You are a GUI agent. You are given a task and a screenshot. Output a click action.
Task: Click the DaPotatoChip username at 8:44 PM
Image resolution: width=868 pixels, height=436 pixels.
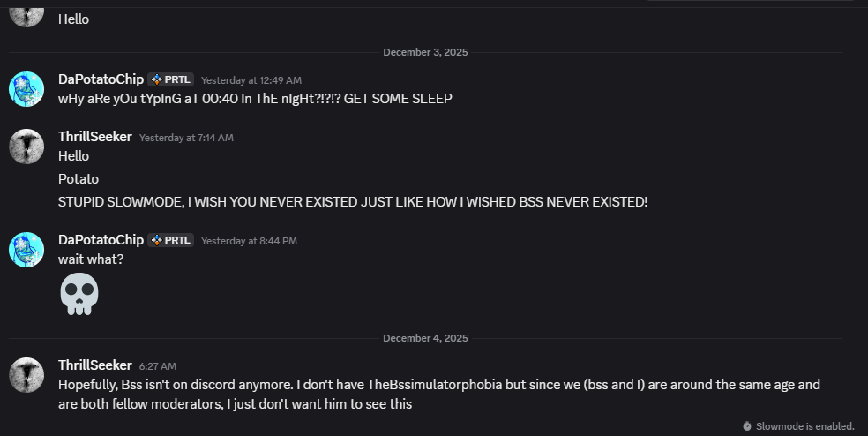click(x=101, y=240)
